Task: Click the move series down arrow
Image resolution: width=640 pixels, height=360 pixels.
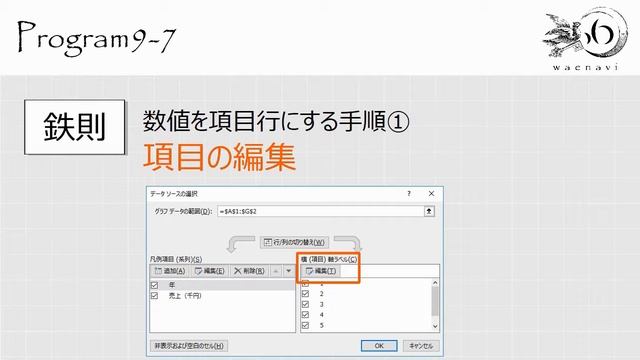Action: click(289, 271)
